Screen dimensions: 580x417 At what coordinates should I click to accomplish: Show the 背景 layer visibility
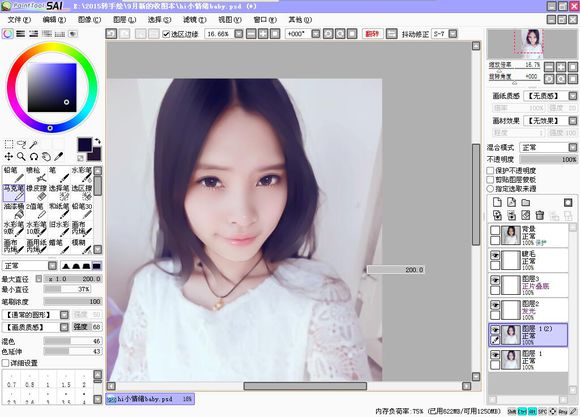[495, 231]
